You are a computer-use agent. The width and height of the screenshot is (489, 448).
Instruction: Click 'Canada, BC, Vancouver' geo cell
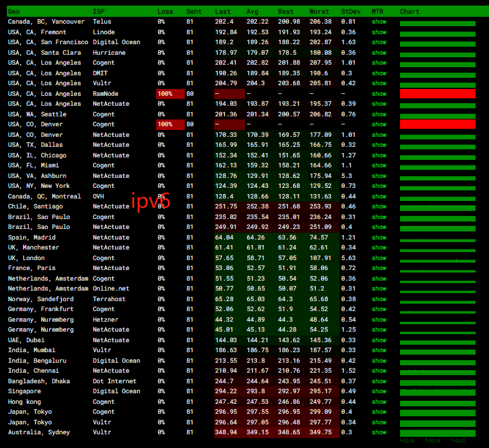point(46,22)
